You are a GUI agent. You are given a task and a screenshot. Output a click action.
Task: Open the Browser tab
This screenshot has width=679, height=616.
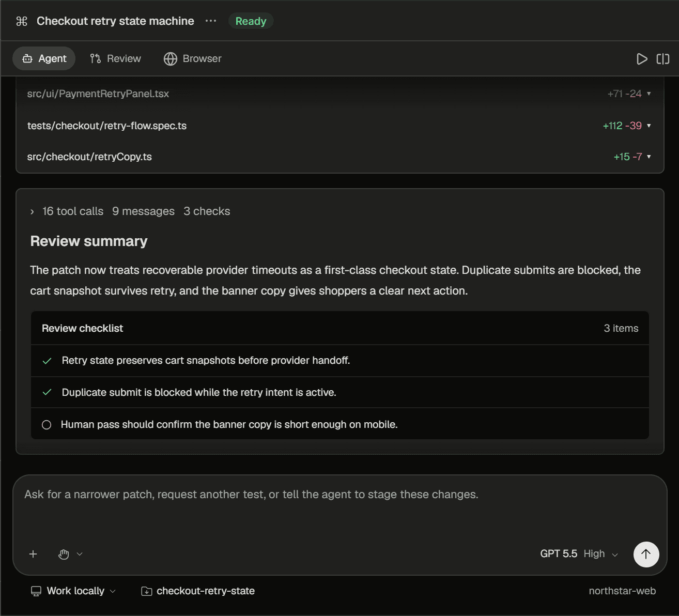(193, 58)
